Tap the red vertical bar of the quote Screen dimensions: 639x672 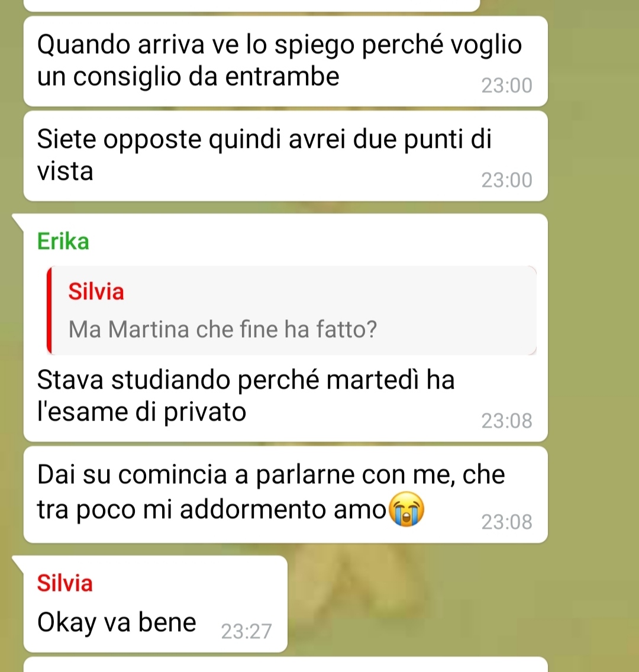click(49, 311)
